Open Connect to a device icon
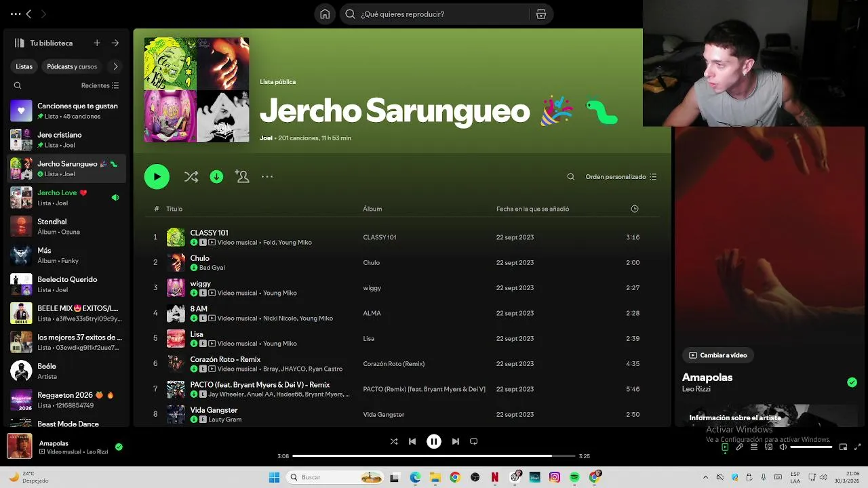 pos(769,447)
